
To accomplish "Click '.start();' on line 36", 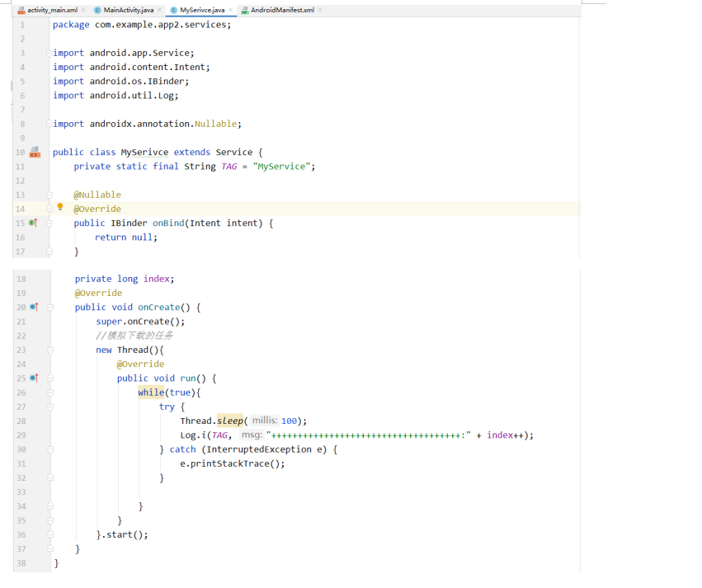I will pos(125,534).
